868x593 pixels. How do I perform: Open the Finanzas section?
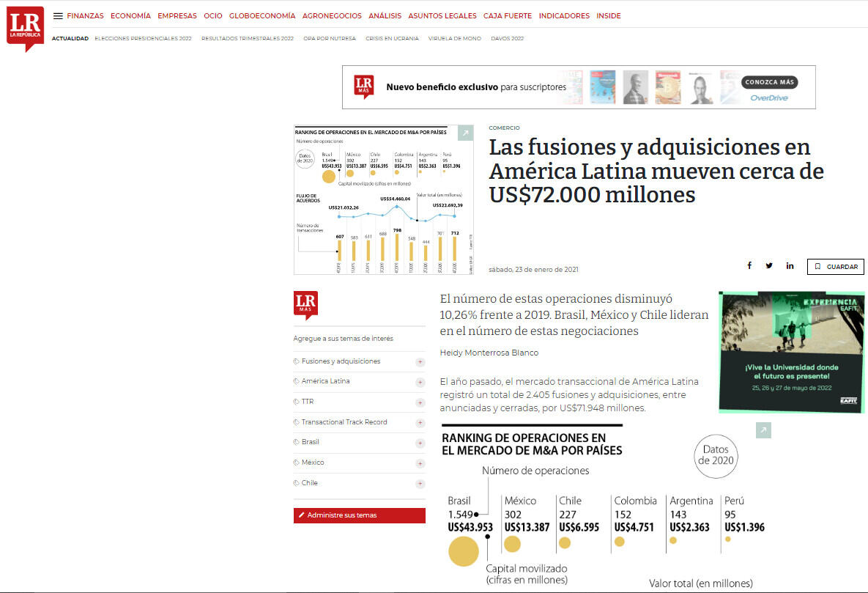tap(85, 16)
